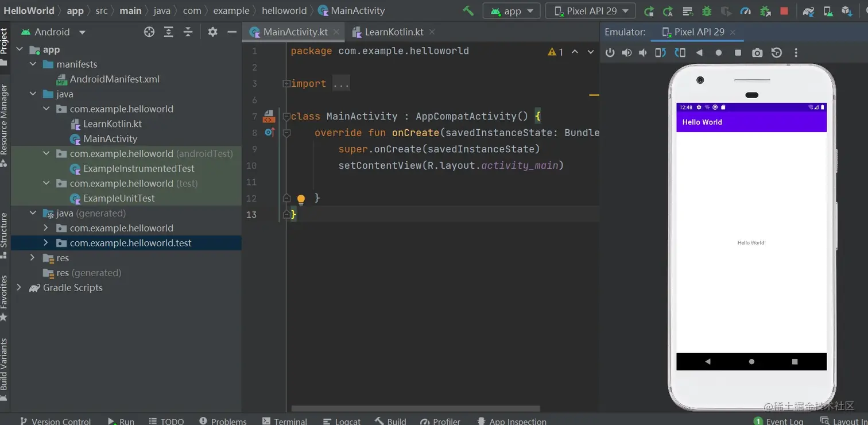Click the yellow lightbulb intention icon
868x425 pixels.
click(x=301, y=199)
